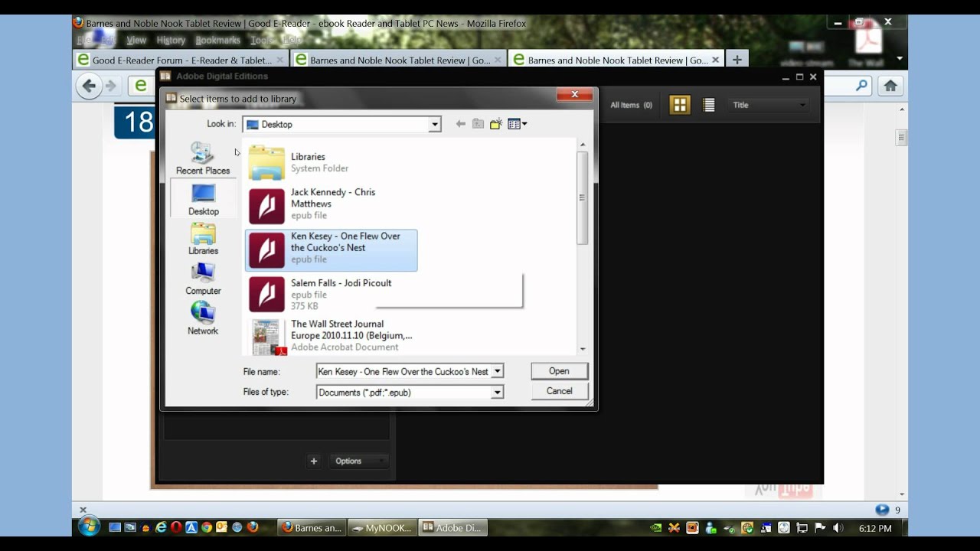Select Ken Kesey One Flew Over the Cuckoo's Nest epub
980x551 pixels.
click(332, 250)
